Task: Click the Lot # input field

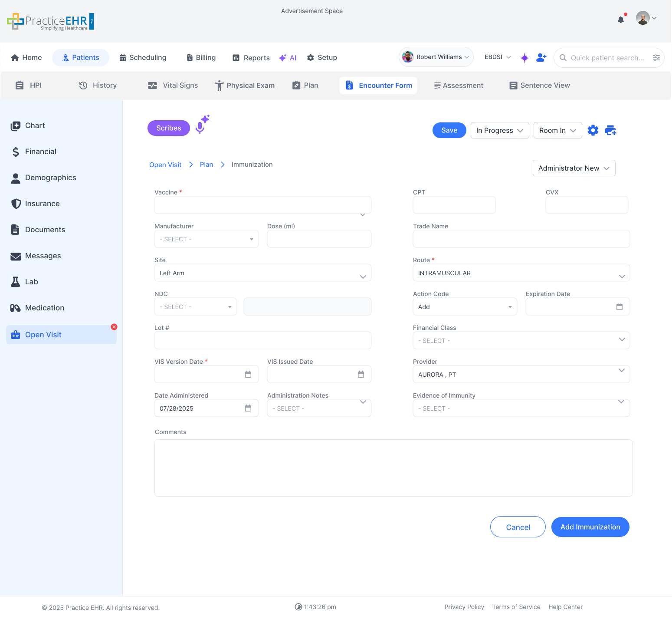Action: (262, 341)
